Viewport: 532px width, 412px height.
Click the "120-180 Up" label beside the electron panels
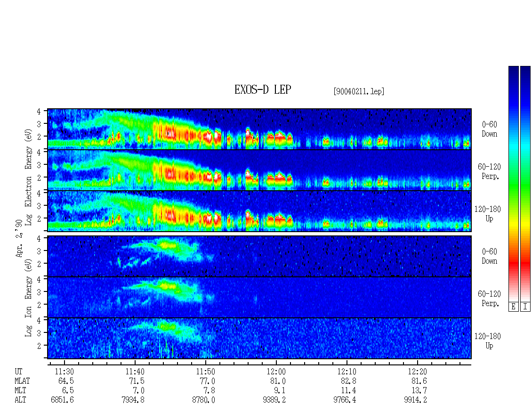click(x=488, y=214)
